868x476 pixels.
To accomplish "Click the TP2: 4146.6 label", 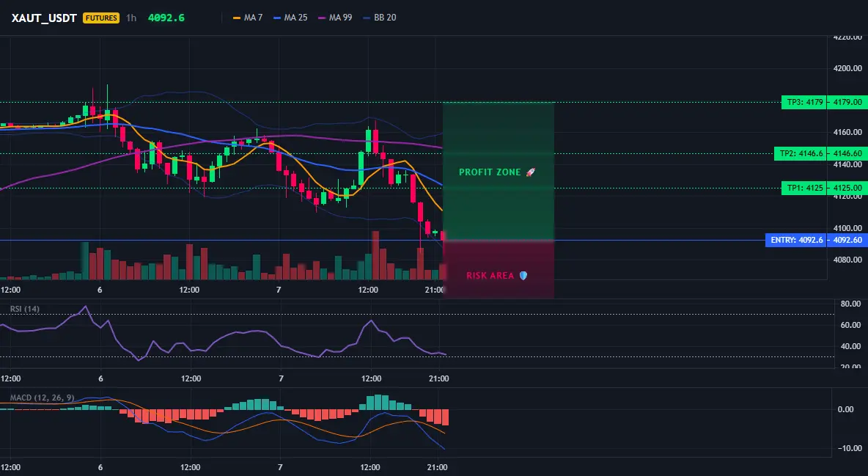I will pos(801,153).
